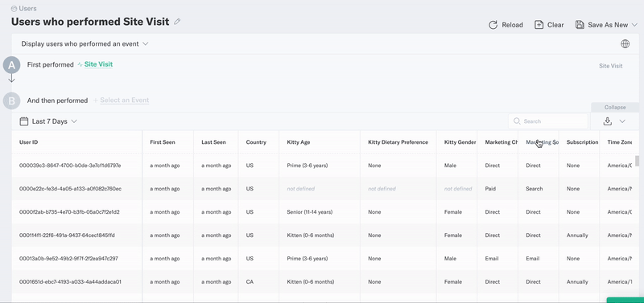Click the step A circle badge
The width and height of the screenshot is (644, 303).
pos(11,65)
